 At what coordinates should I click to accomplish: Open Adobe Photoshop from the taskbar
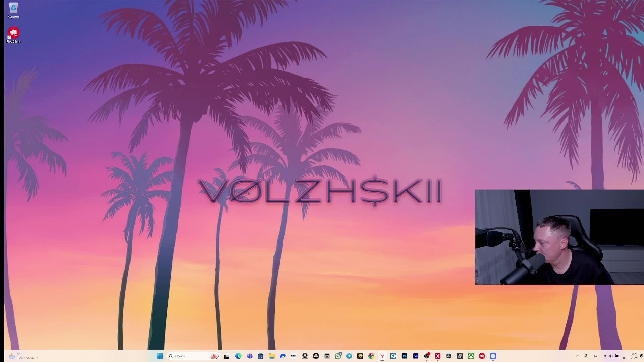point(405,356)
